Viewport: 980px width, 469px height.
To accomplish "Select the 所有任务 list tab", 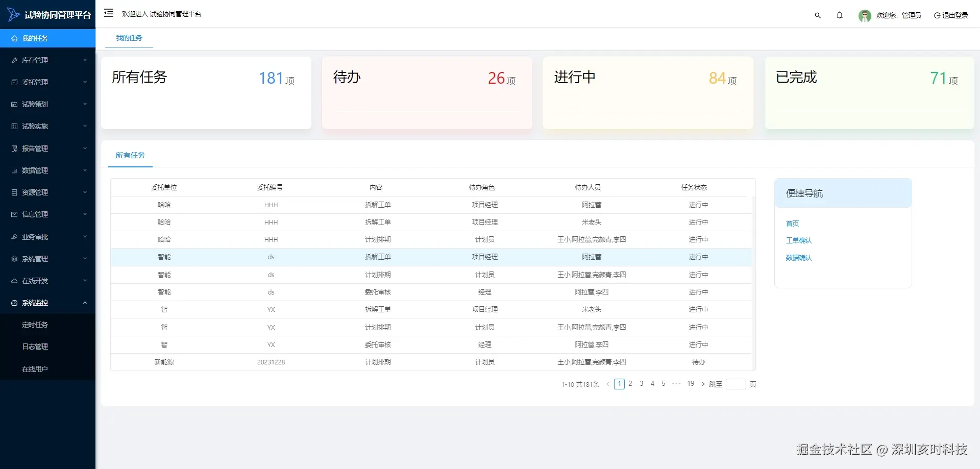I will coord(130,155).
